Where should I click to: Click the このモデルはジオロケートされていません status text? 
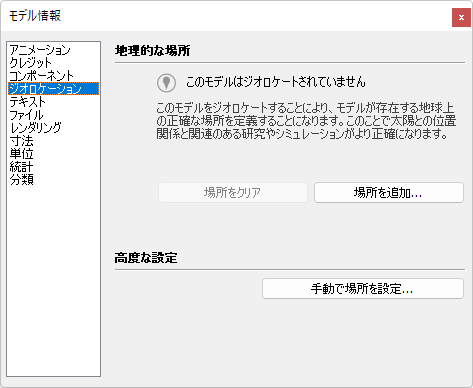275,82
